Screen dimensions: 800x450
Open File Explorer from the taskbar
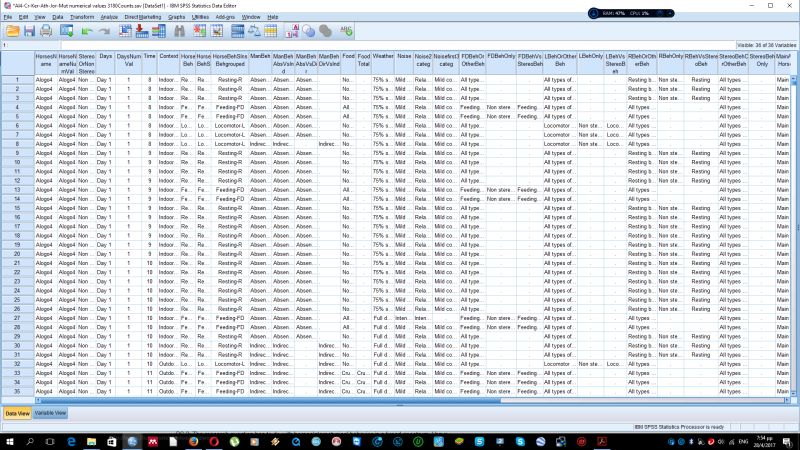(x=91, y=441)
